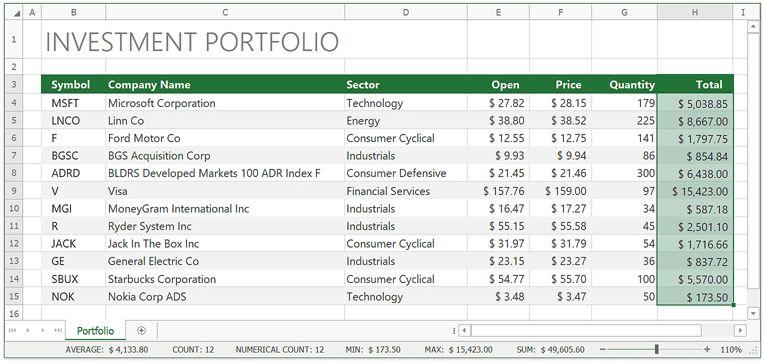
Task: Select the Linn Co cell
Action: (x=225, y=121)
